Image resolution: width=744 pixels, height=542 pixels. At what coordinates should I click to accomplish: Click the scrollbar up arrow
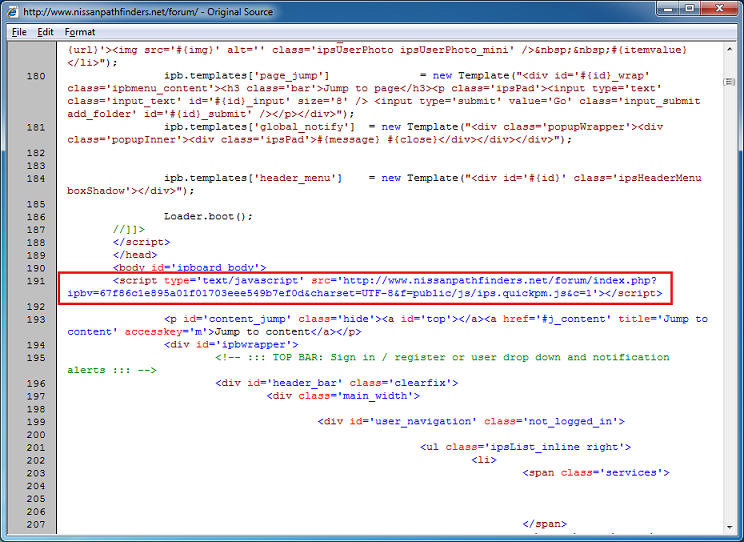click(729, 49)
